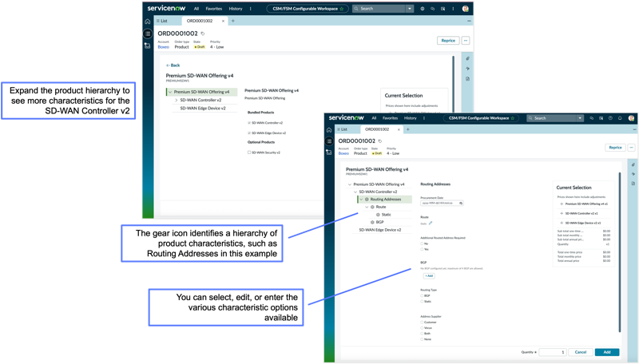This screenshot has height=364, width=639.
Task: Open chat icon in back window header
Action: [x=432, y=9]
